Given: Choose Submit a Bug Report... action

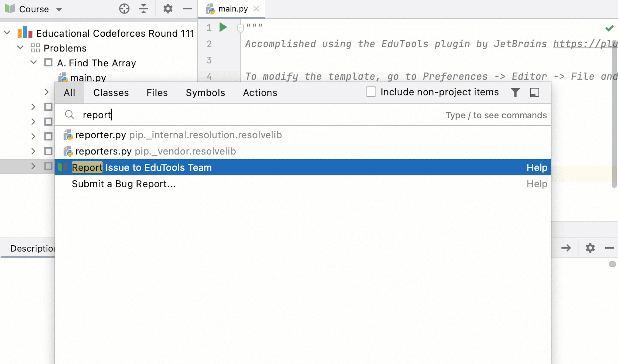Looking at the screenshot, I should coord(303,184).
